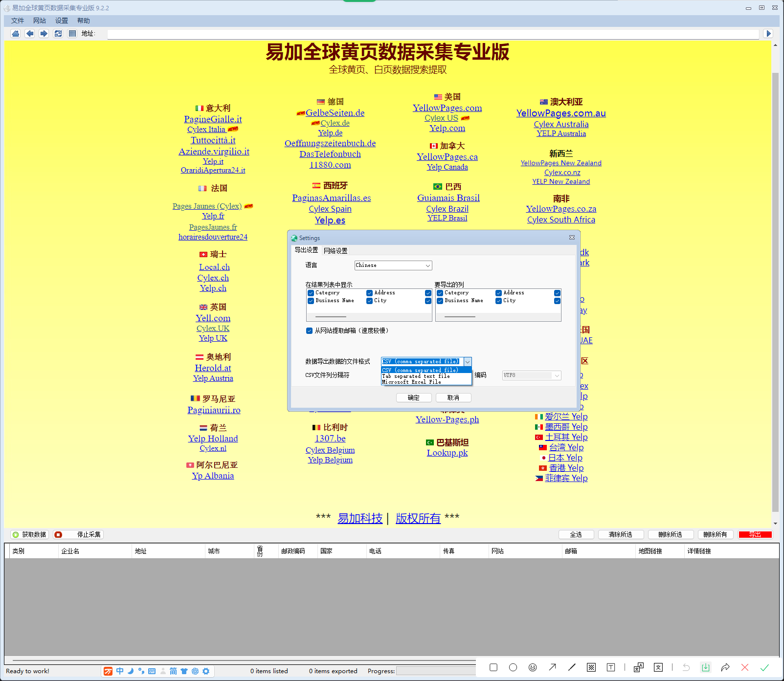Open the 文件 menu
The height and width of the screenshot is (681, 784).
(x=18, y=21)
